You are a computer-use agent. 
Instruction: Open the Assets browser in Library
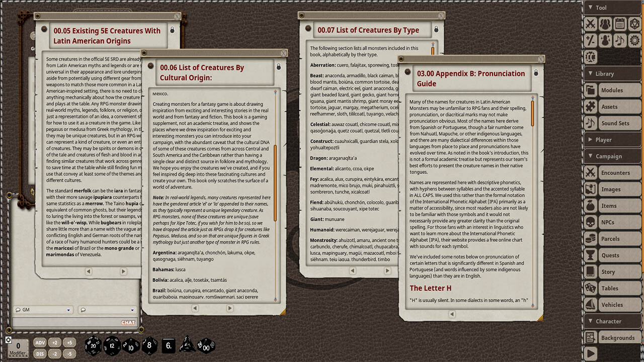[612, 106]
